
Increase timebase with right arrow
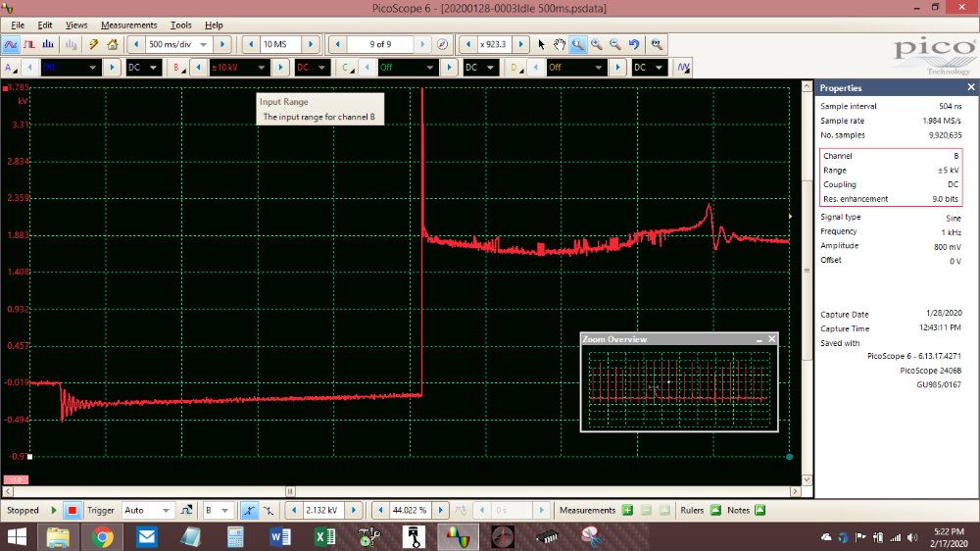[x=221, y=44]
